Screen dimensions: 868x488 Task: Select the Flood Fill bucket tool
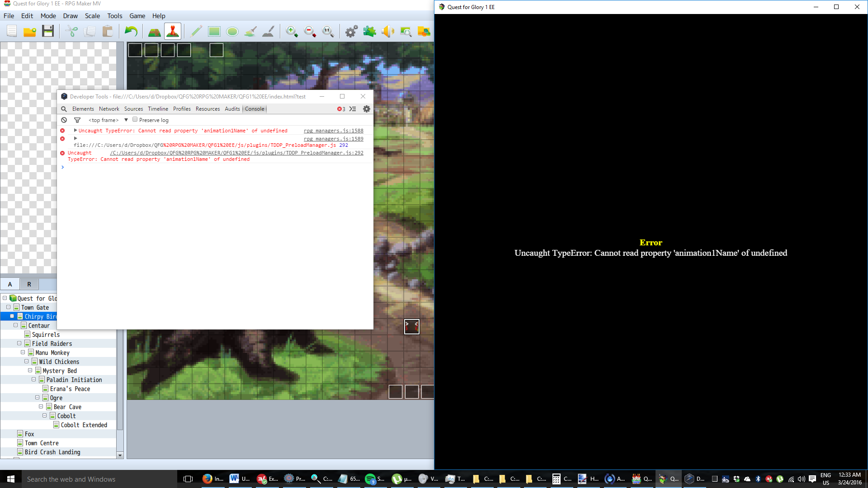[x=250, y=31]
